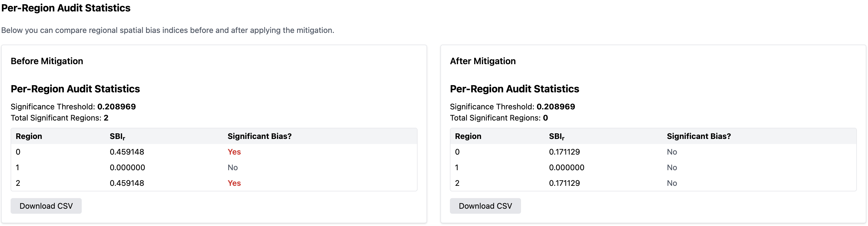868x226 pixels.
Task: Click No for region 2 after mitigation
Action: click(x=672, y=183)
